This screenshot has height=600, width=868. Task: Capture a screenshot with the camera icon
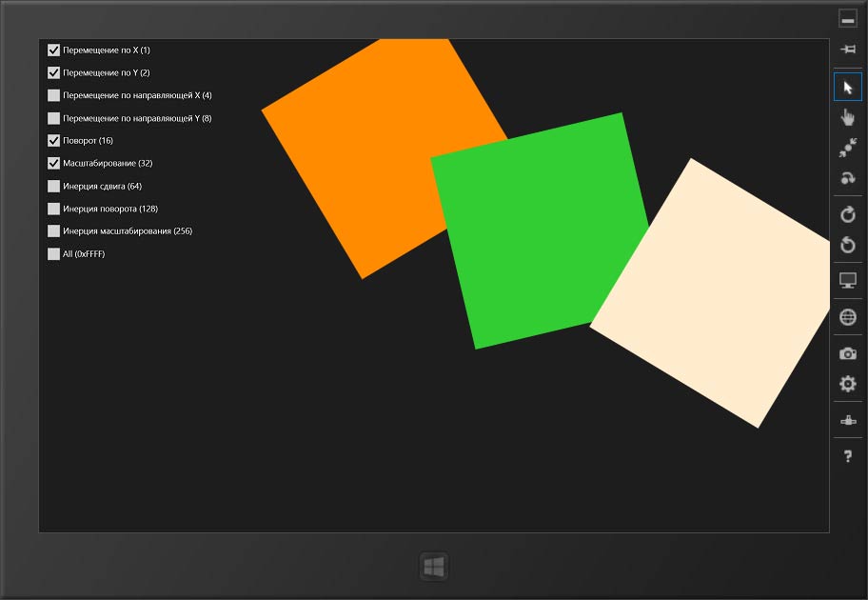pos(847,353)
